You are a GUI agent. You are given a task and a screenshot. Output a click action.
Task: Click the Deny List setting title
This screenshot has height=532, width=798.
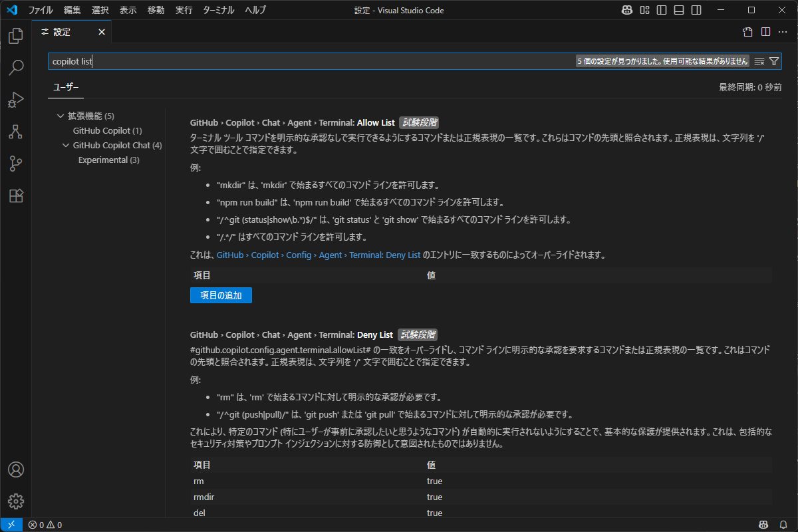pos(292,335)
